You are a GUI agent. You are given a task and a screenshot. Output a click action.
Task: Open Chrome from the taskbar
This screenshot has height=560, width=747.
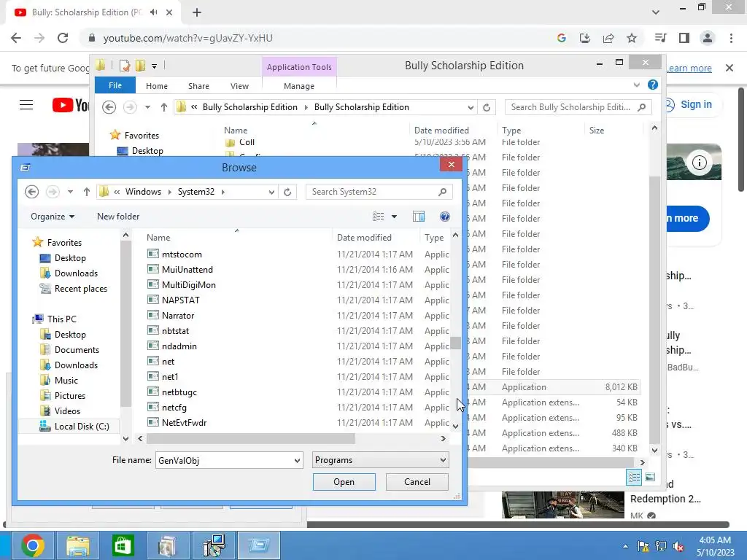point(33,545)
